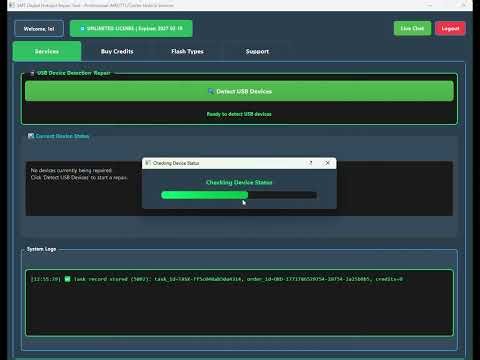This screenshot has height=360, width=480.
Task: Click the USB Device Detection Repair heading
Action: pyautogui.click(x=74, y=73)
